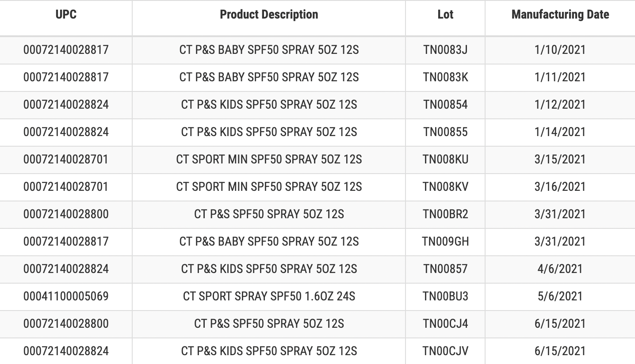Select the 5/6/2021 manufacturing date cell
Image resolution: width=635 pixels, height=364 pixels.
560,296
